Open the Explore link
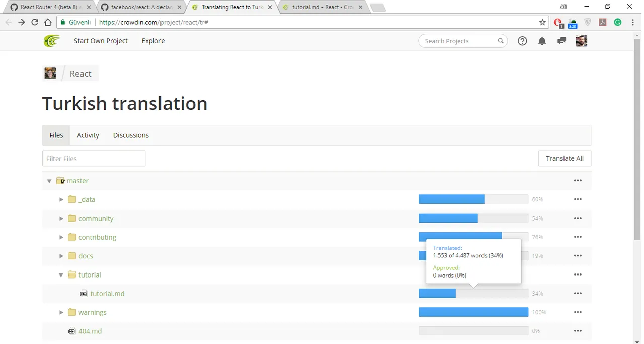This screenshot has height=344, width=644. tap(153, 41)
